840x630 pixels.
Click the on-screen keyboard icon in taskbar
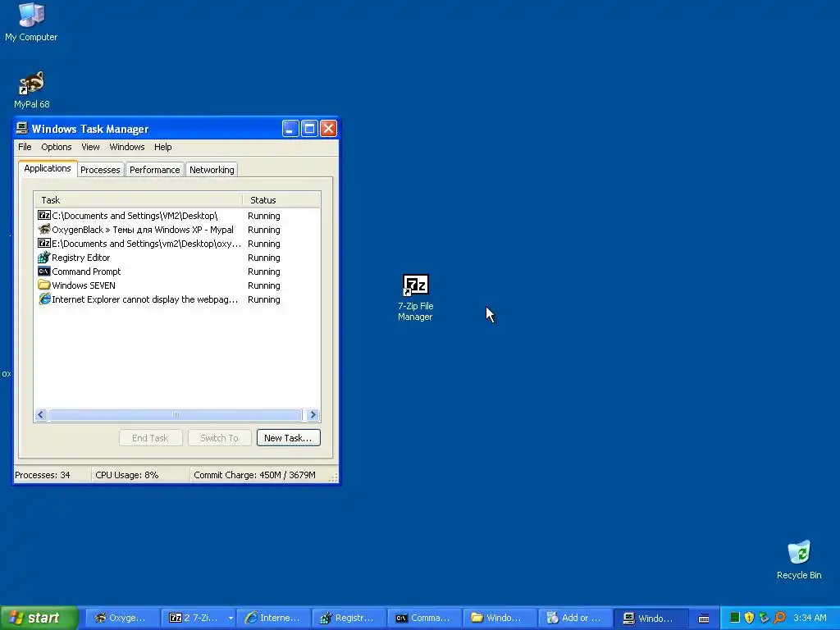[704, 619]
